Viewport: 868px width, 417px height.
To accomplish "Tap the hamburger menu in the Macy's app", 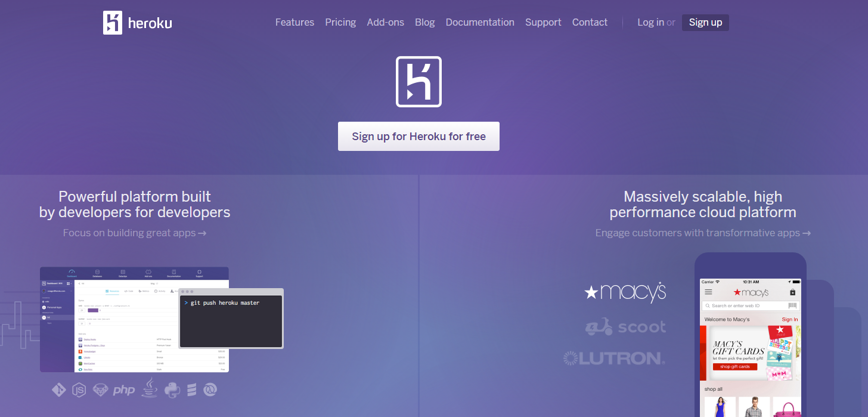I will tap(708, 292).
